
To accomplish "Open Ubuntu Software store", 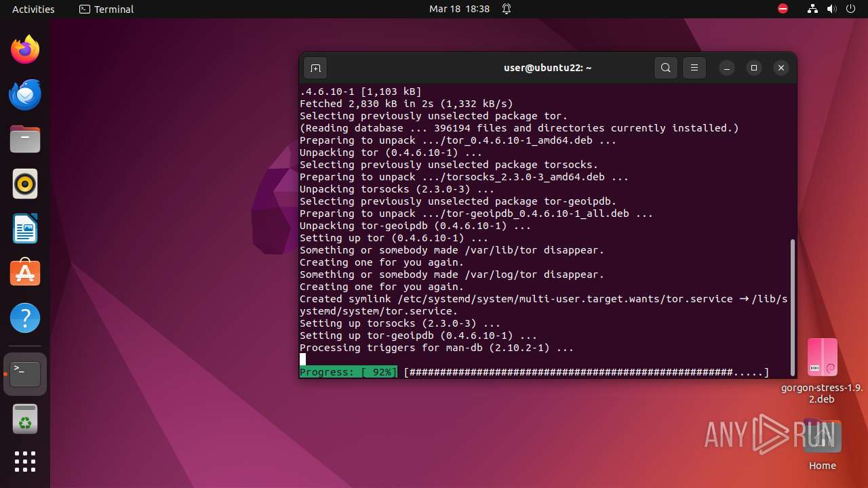I will (x=25, y=273).
